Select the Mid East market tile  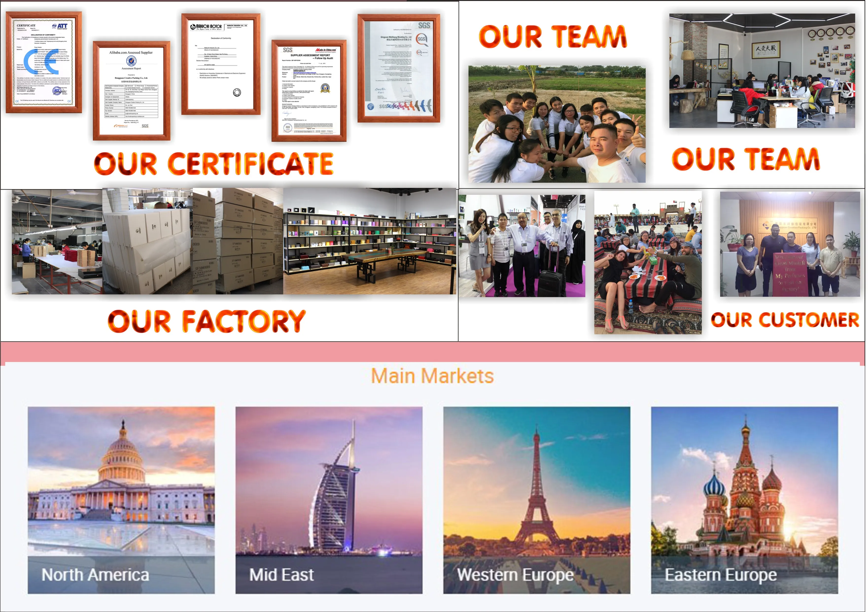point(329,500)
